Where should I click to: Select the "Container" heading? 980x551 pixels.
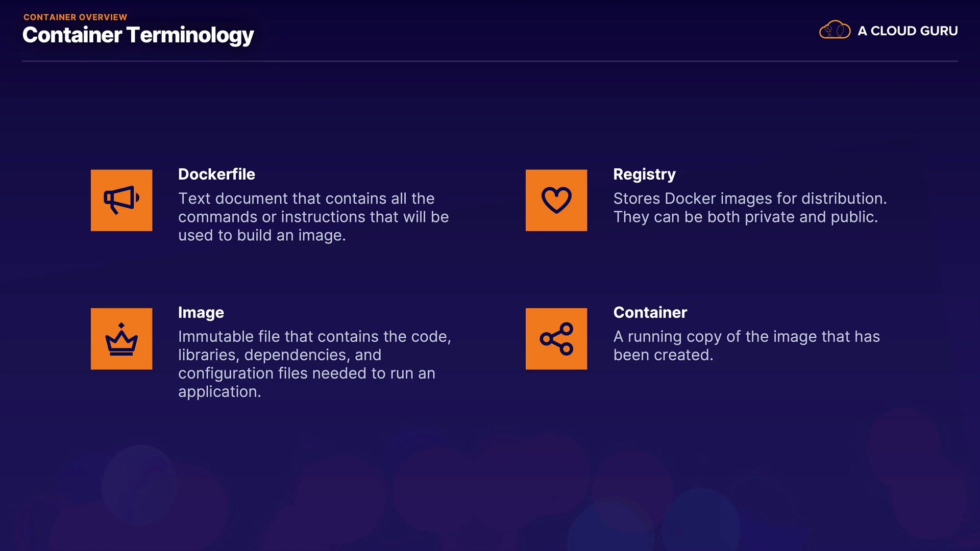point(650,313)
